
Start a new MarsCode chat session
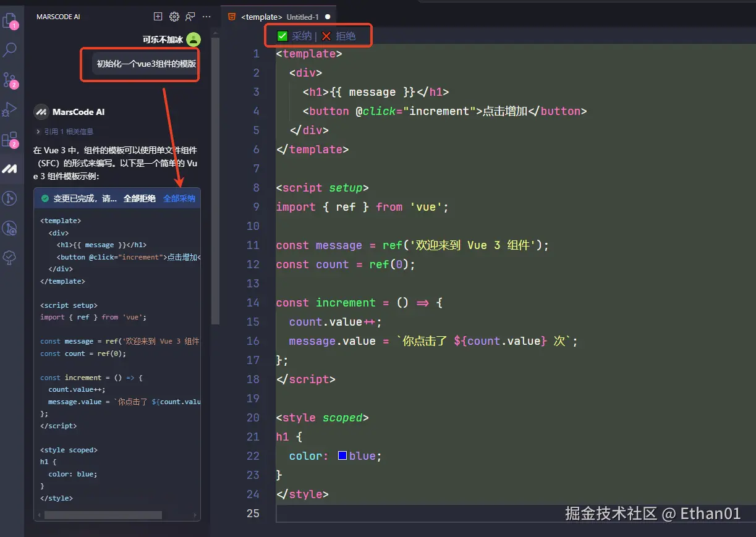point(158,17)
